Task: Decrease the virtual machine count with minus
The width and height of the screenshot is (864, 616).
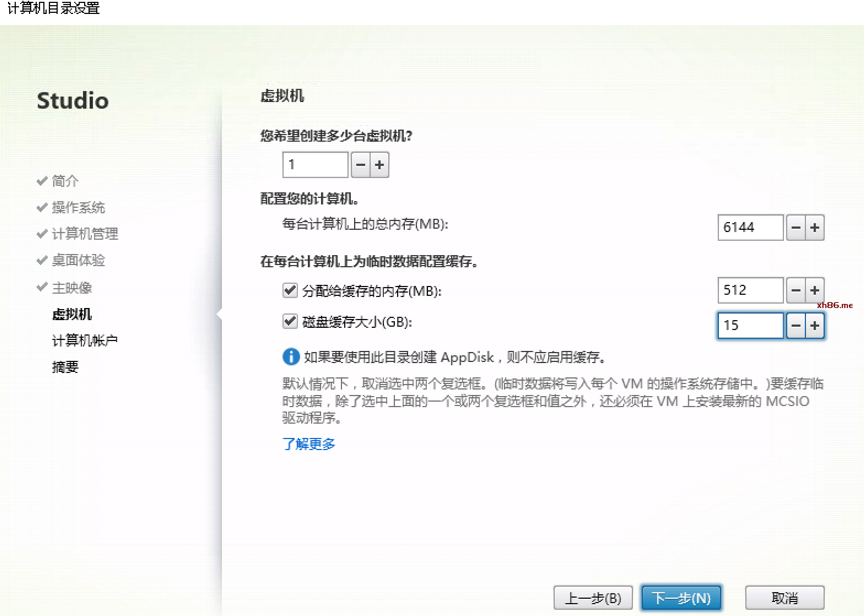Action: point(360,165)
